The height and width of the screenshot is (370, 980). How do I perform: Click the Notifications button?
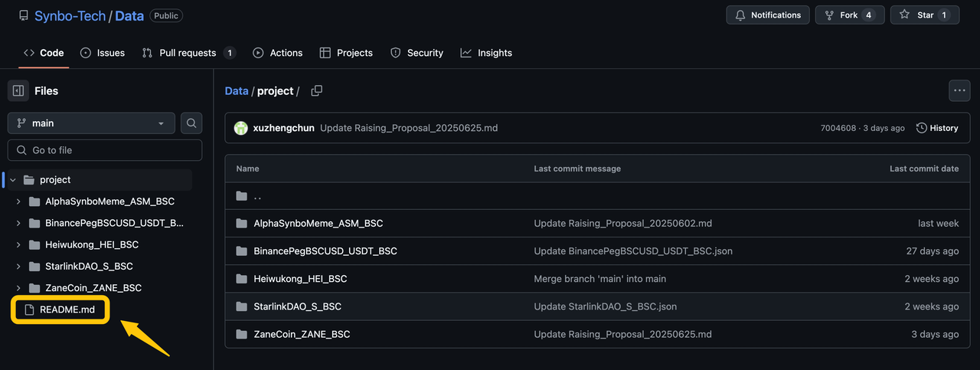768,15
